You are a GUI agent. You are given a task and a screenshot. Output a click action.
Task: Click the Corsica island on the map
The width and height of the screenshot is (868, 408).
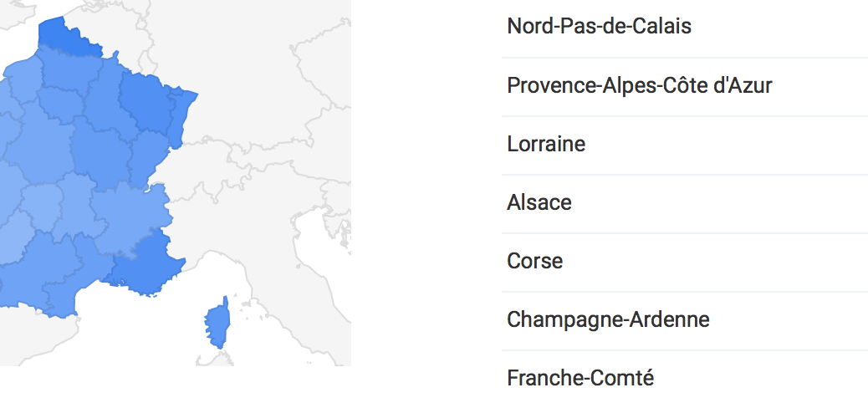point(217,324)
